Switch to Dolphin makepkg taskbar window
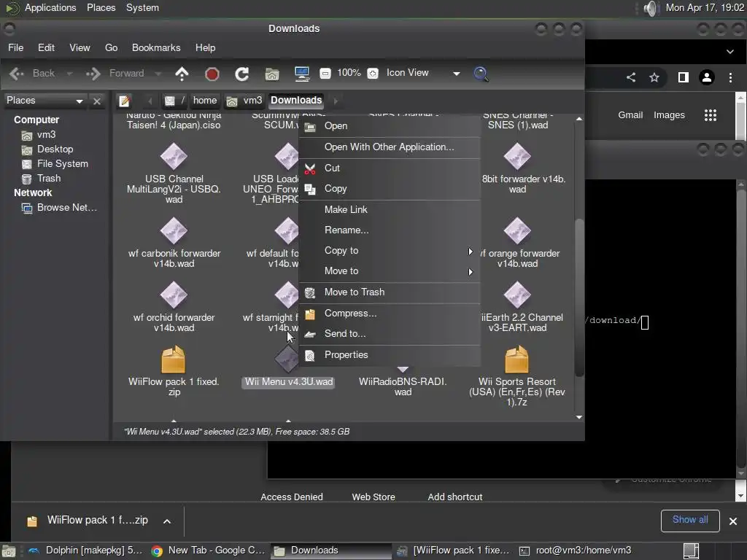 coord(85,551)
